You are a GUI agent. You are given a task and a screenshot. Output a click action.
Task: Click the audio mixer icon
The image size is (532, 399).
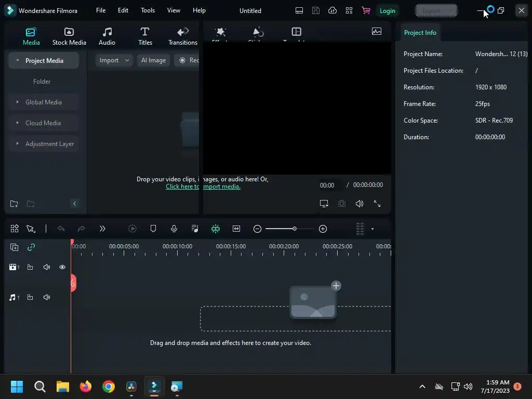tap(195, 229)
